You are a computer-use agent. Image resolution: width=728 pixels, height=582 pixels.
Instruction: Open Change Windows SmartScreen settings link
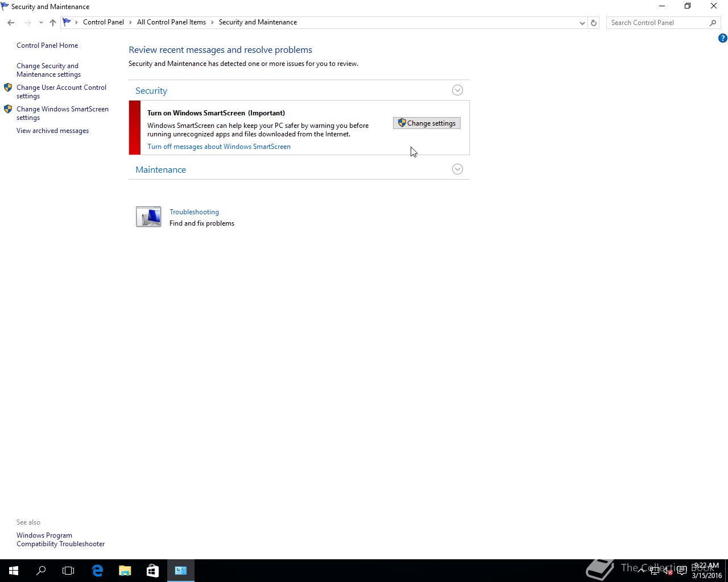click(62, 113)
